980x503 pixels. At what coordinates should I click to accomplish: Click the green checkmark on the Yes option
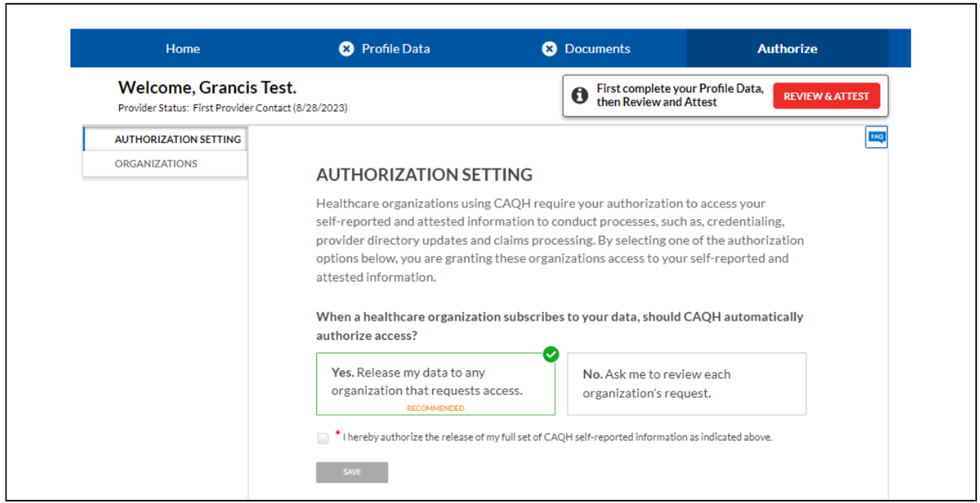[550, 353]
